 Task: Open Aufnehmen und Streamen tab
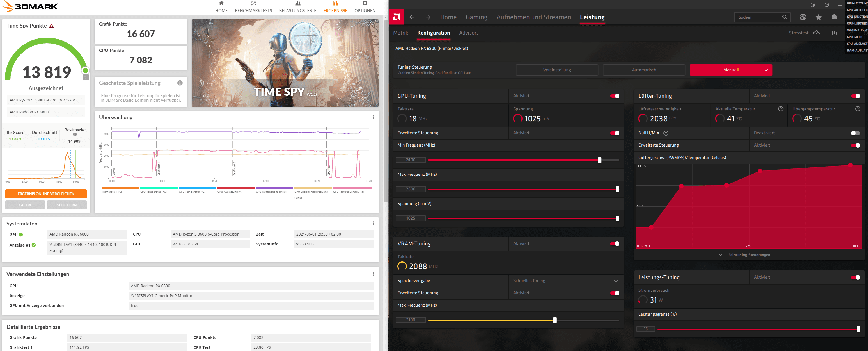coord(533,17)
